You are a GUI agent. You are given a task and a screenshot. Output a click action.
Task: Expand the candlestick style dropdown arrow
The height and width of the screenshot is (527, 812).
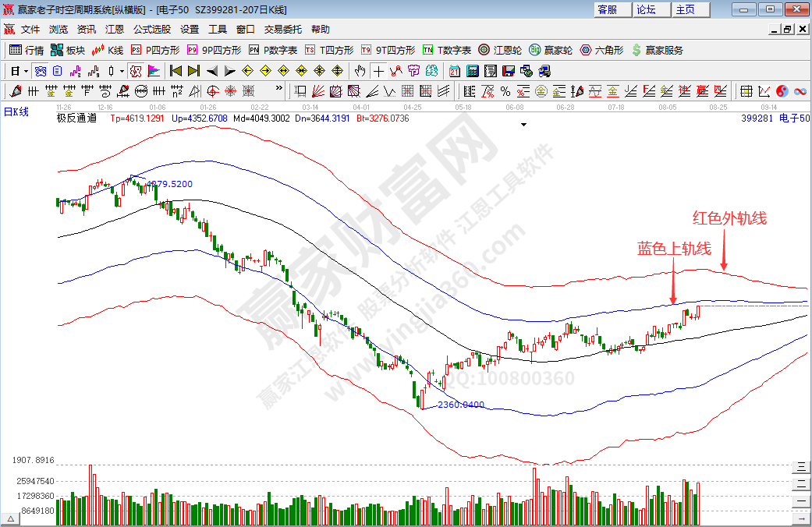tap(121, 71)
